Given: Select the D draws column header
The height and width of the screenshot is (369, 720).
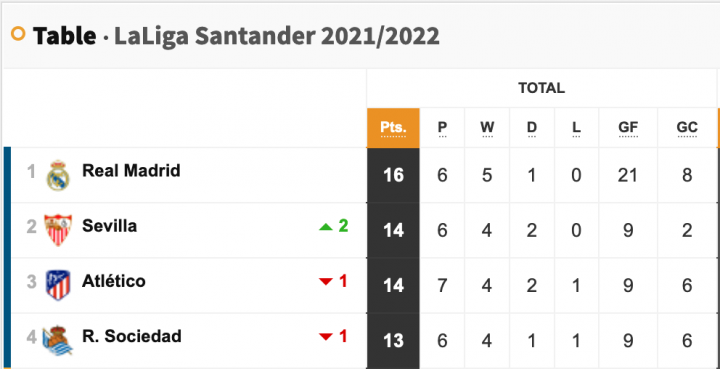Looking at the screenshot, I should point(532,128).
